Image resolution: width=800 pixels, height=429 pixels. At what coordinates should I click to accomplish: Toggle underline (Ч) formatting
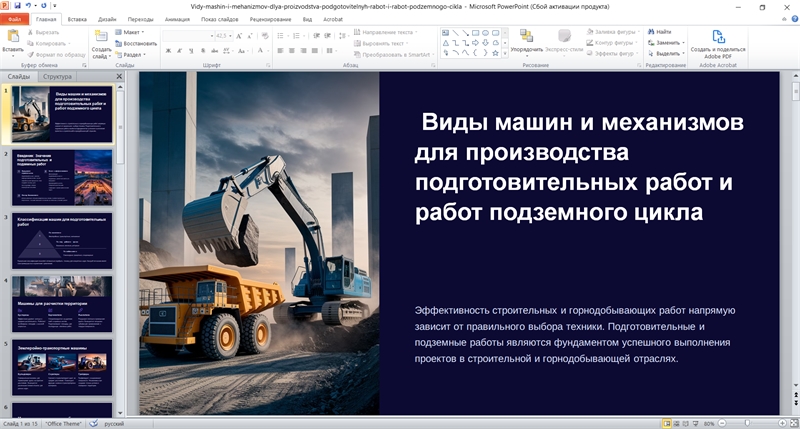point(191,51)
